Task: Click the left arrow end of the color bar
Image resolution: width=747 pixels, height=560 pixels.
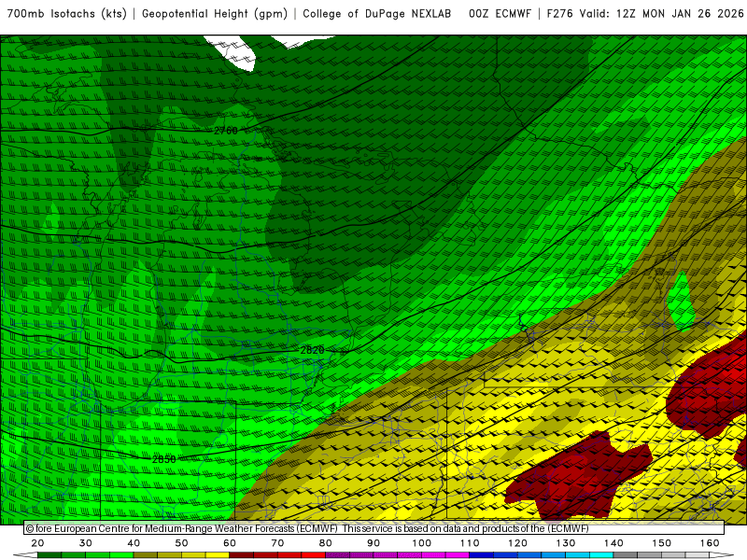Action: (x=25, y=555)
